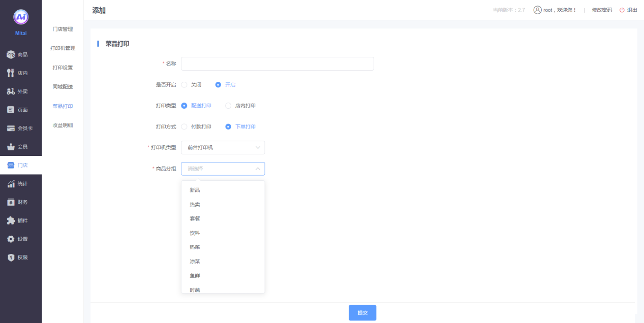This screenshot has width=644, height=323.
Task: Open the 外卖 delivery scooter sidebar icon
Action: [11, 91]
